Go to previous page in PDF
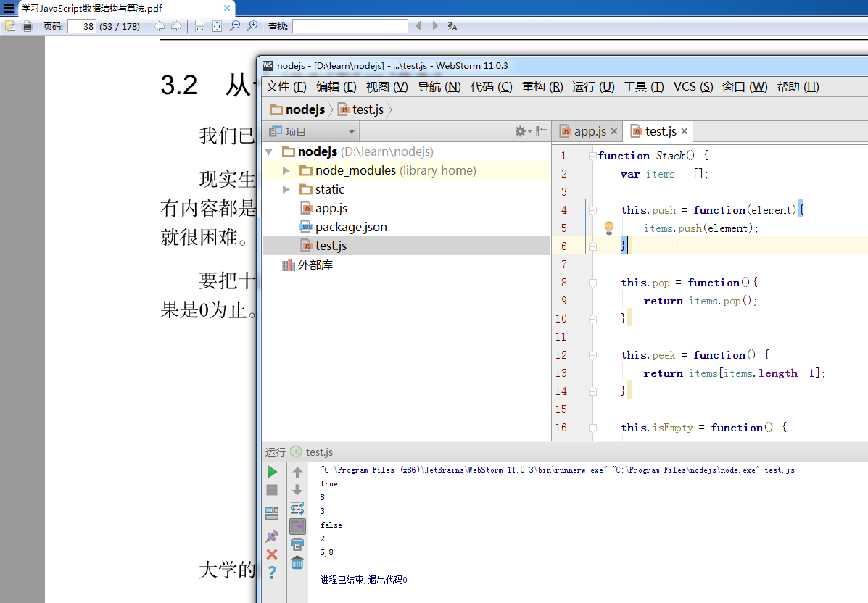 click(x=160, y=26)
